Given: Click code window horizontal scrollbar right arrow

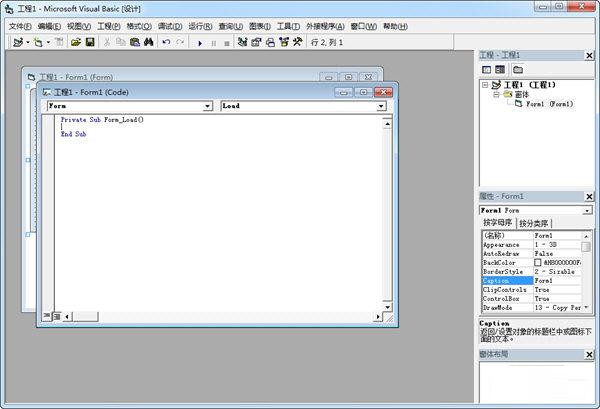Looking at the screenshot, I should 378,316.
